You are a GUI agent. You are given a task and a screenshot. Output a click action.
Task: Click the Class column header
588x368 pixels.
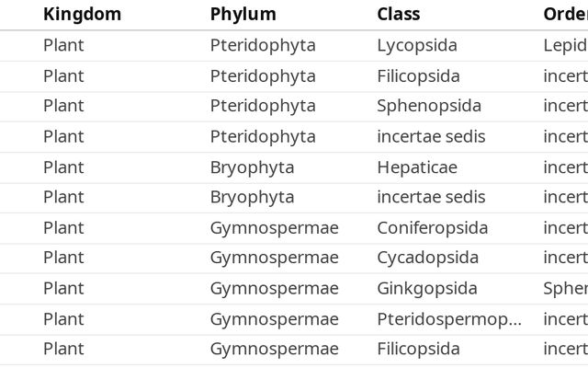(x=398, y=15)
